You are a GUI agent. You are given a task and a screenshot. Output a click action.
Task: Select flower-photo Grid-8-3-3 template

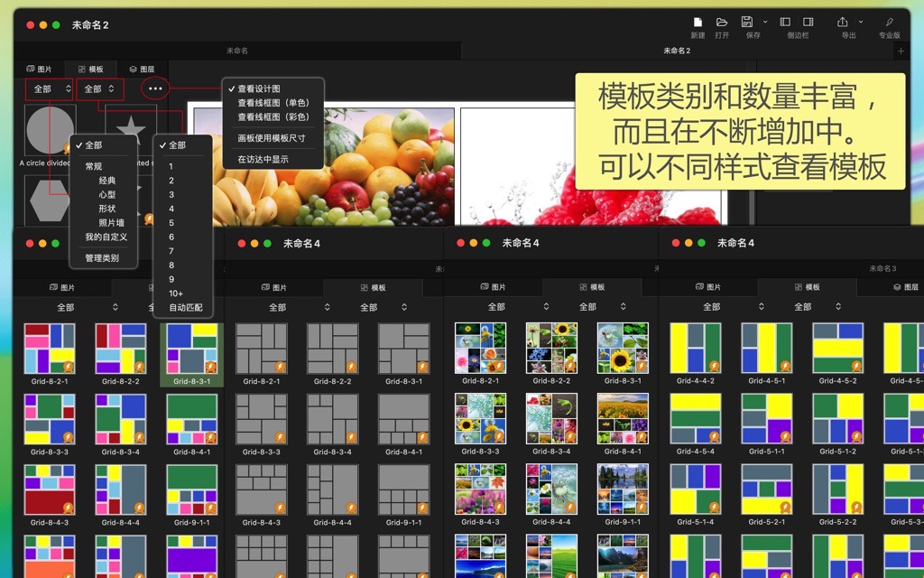pyautogui.click(x=480, y=419)
